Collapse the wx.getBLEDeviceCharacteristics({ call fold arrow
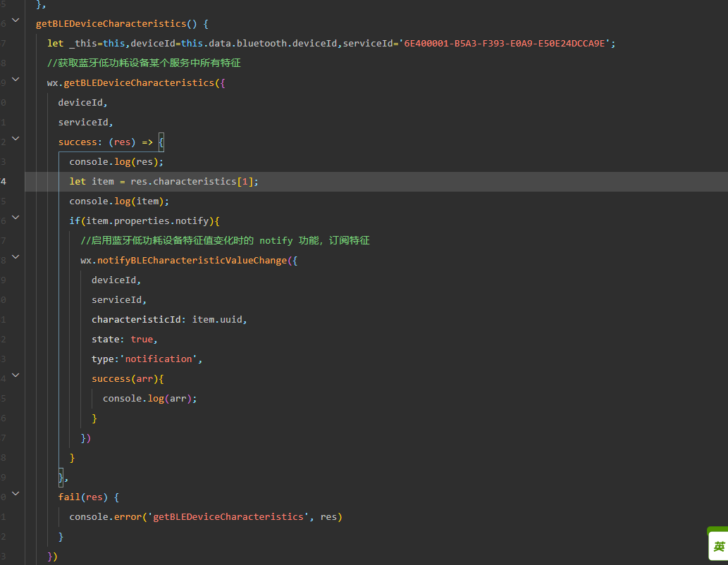This screenshot has height=565, width=728. pyautogui.click(x=16, y=80)
